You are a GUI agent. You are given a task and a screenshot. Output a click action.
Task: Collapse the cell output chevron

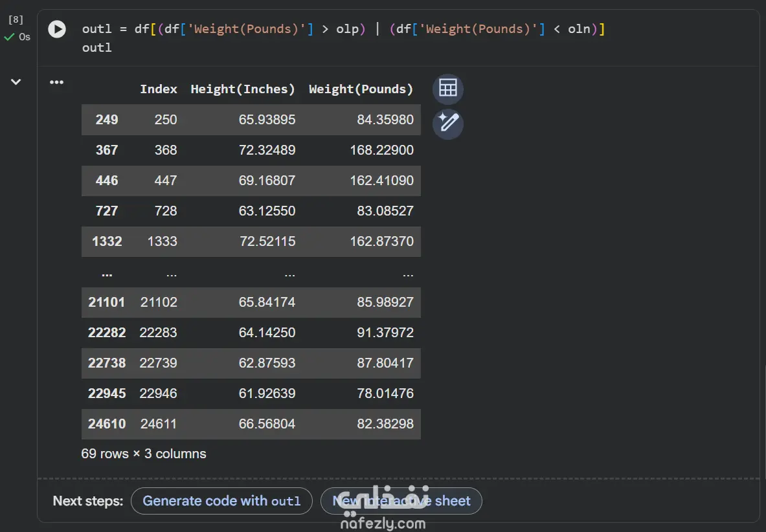(x=16, y=82)
